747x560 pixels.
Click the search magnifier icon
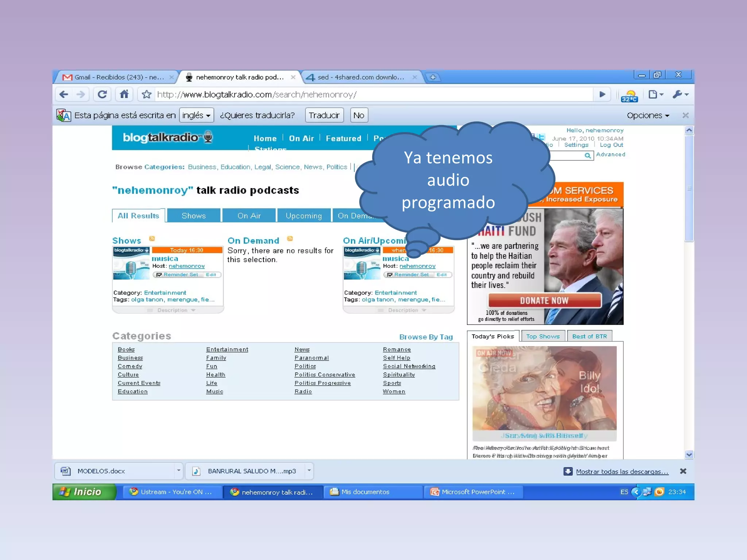point(587,156)
